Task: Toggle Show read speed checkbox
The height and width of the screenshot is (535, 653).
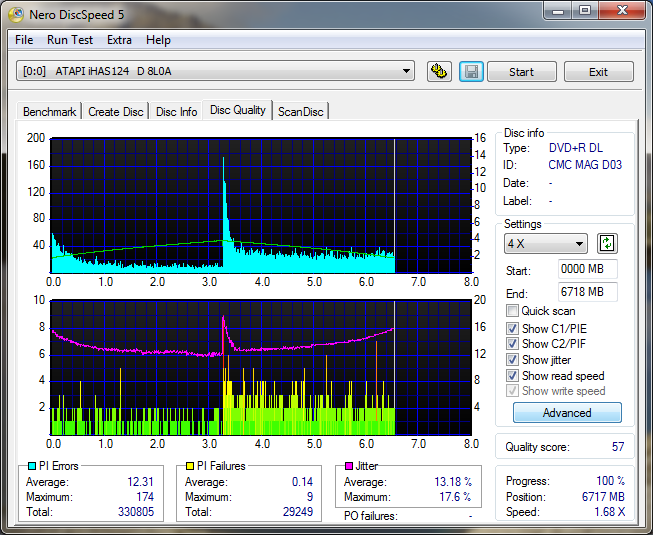Action: (x=512, y=376)
